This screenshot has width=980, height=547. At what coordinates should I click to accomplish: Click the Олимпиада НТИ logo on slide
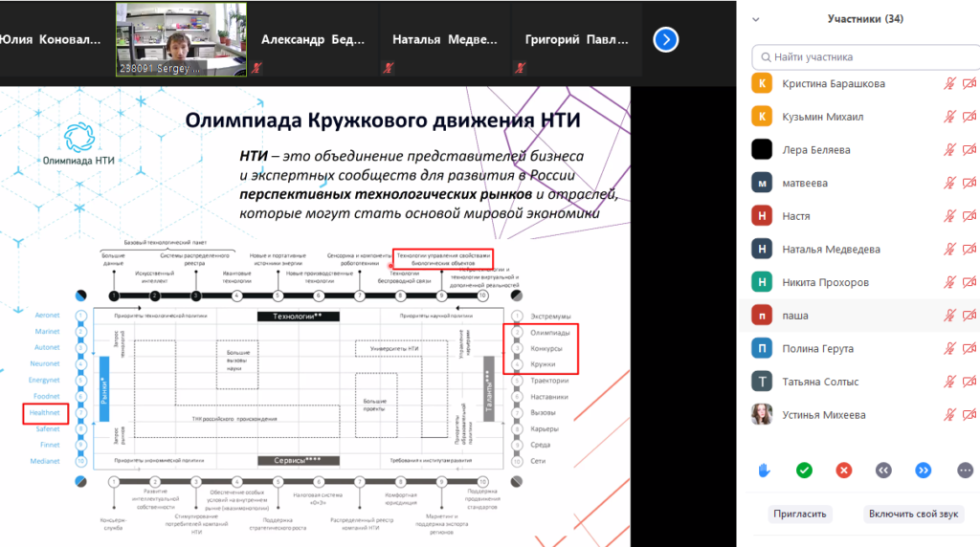(78, 145)
